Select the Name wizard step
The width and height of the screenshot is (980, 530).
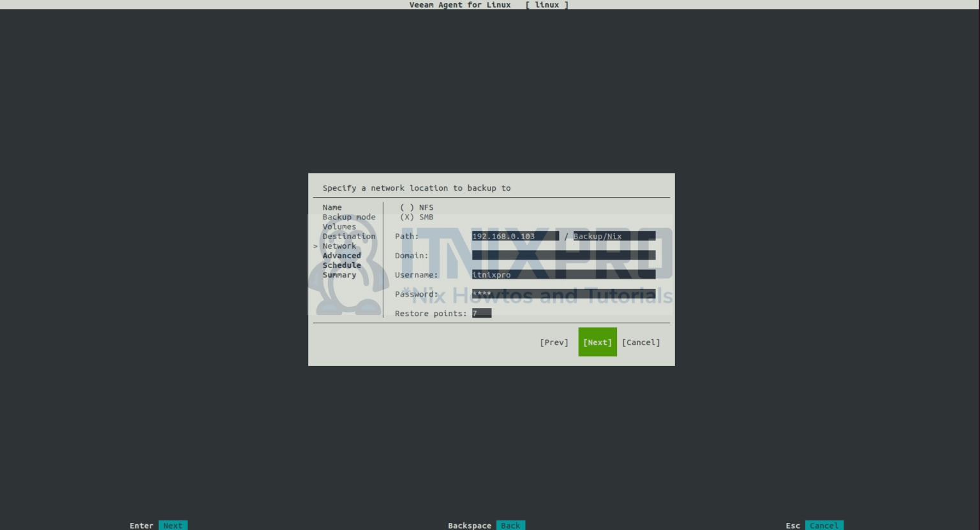point(332,207)
